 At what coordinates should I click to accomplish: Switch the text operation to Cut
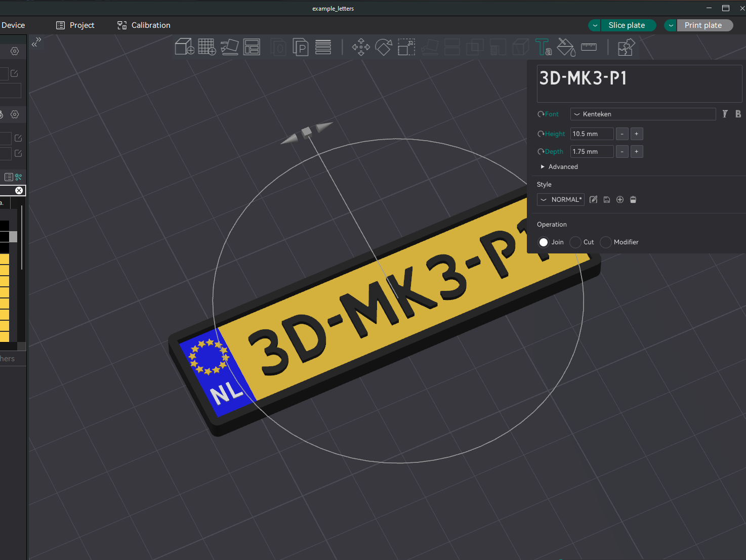point(575,242)
